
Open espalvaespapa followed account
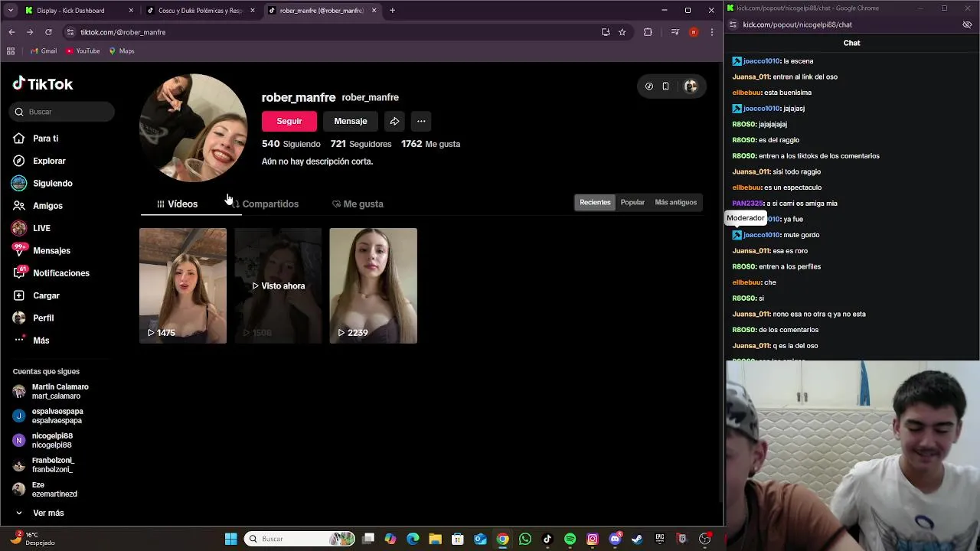pos(48,416)
